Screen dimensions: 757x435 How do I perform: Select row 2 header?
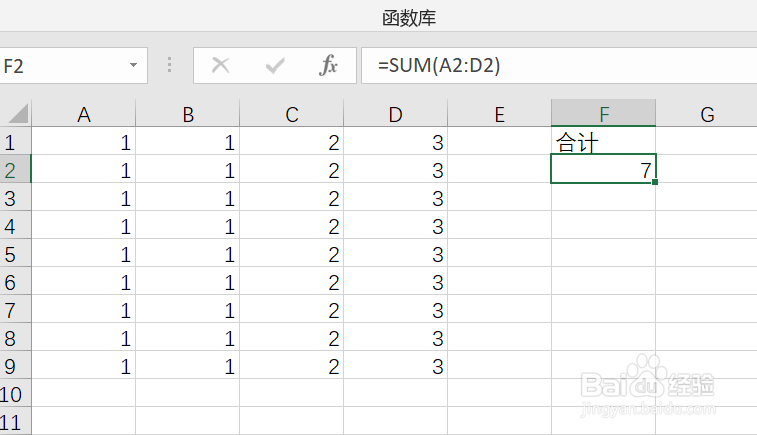coord(12,171)
